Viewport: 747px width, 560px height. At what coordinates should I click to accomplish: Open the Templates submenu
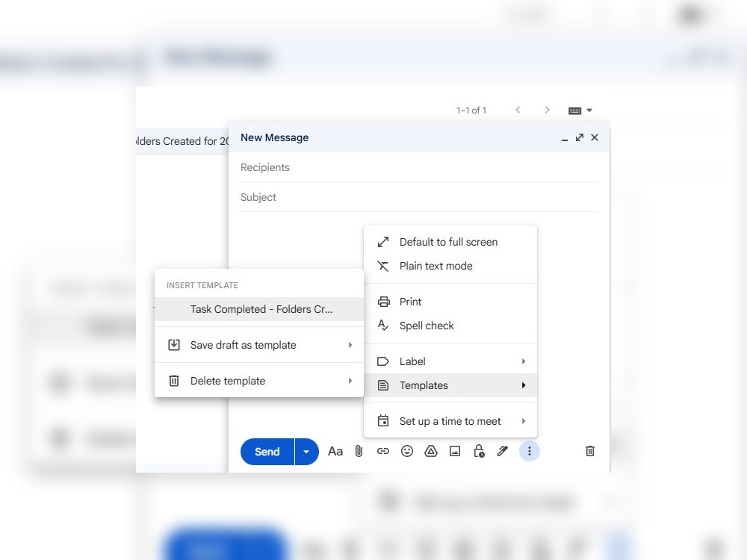(x=450, y=385)
